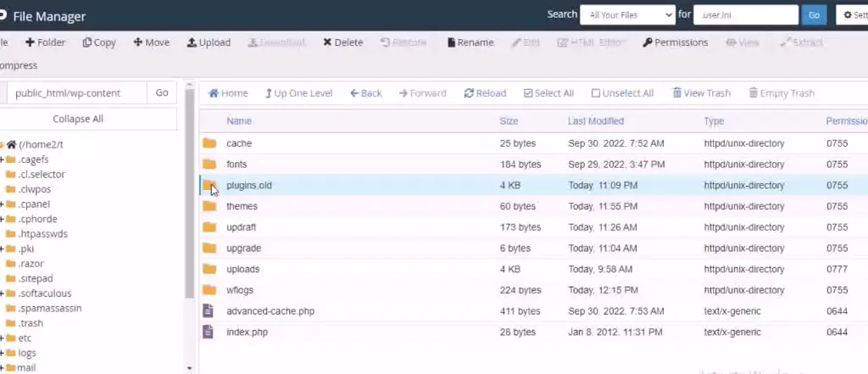The height and width of the screenshot is (374, 868).
Task: Open the Permissions tool
Action: pyautogui.click(x=676, y=42)
